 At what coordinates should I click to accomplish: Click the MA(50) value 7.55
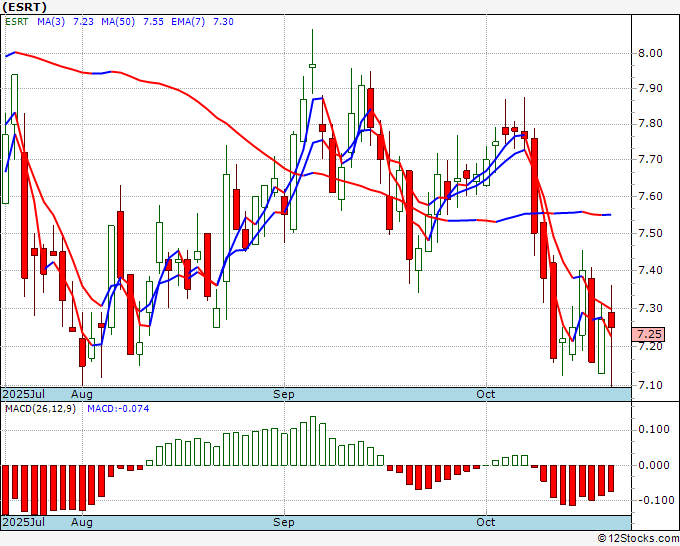154,22
